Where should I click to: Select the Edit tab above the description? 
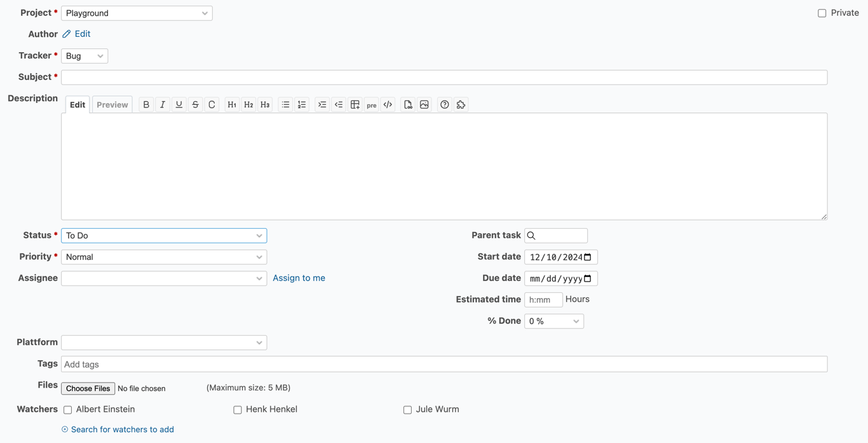pos(77,104)
